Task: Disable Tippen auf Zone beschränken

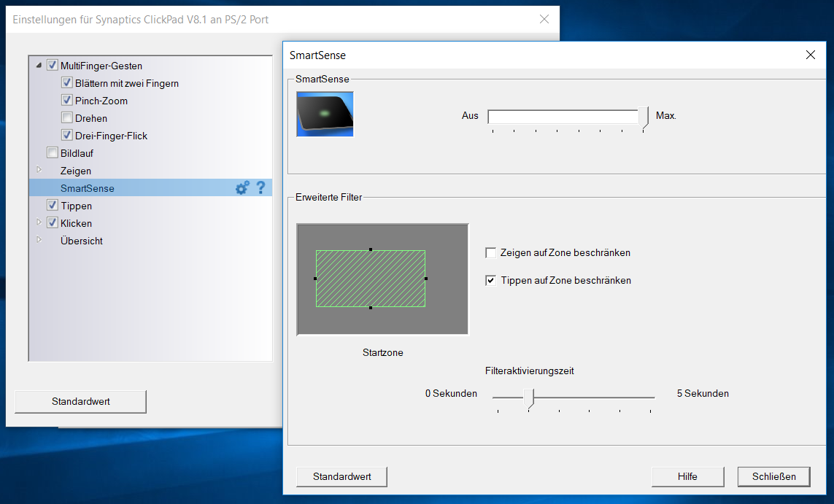Action: point(491,280)
